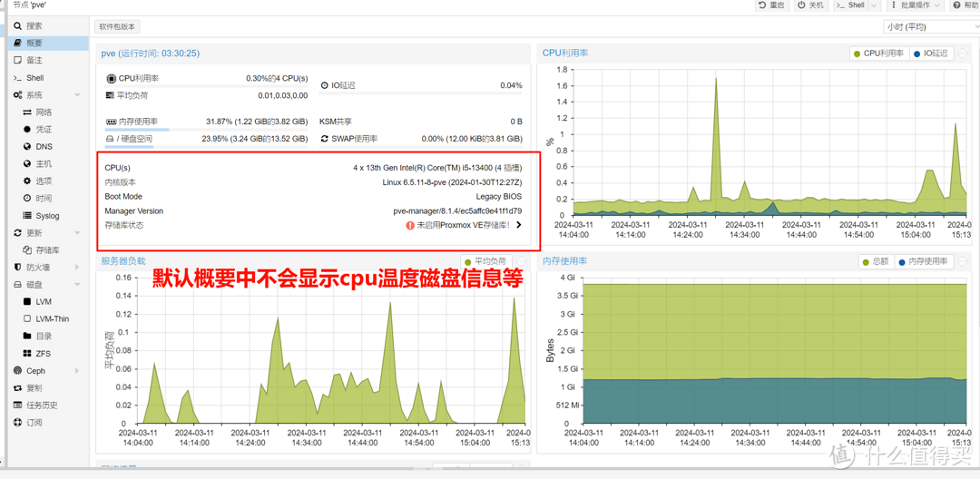Screen dimensions: 980x479
Task: Collapse the 服务器负载 chart panel
Action: pyautogui.click(x=521, y=261)
